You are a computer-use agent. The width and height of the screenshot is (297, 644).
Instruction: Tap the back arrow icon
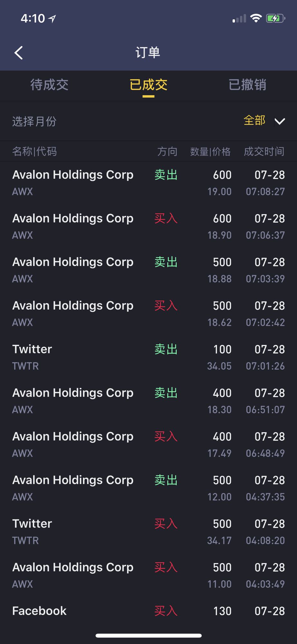click(x=19, y=53)
